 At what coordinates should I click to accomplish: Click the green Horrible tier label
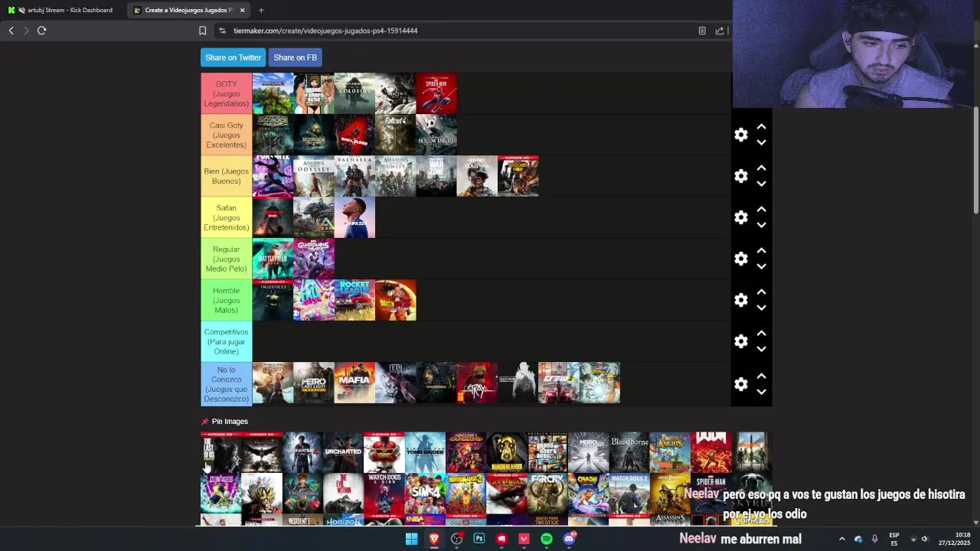pos(226,300)
